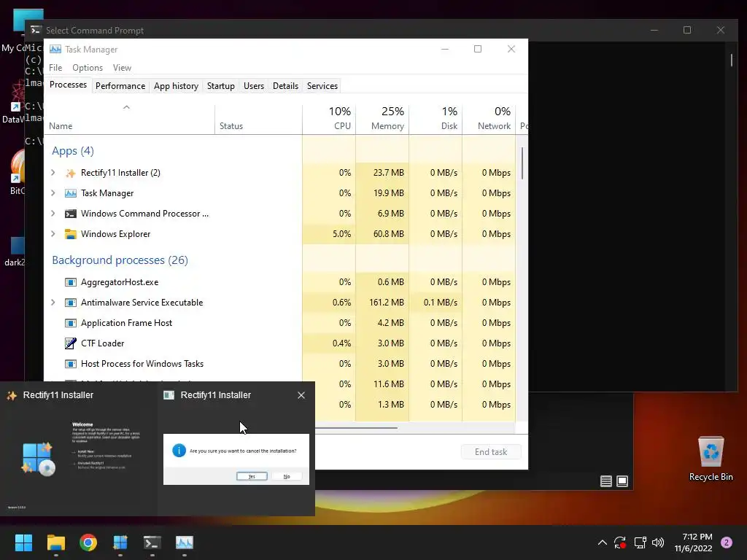Expand the Task Manager process row

[53, 193]
